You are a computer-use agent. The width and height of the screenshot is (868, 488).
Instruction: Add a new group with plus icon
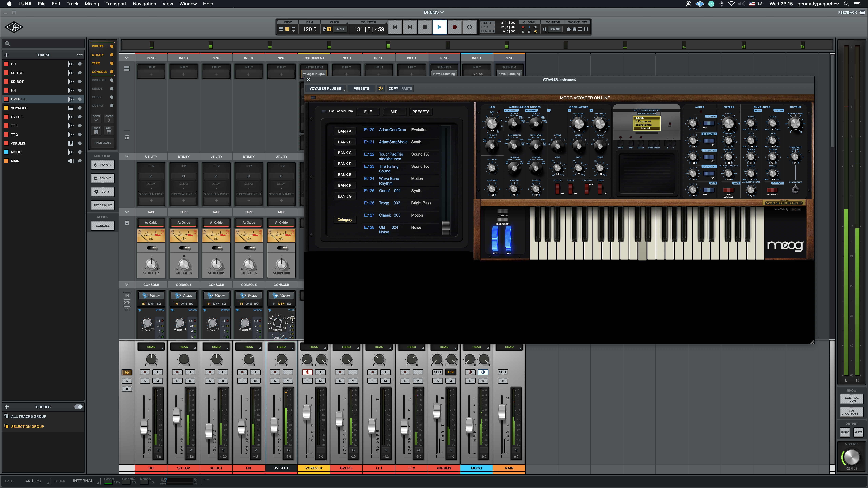pyautogui.click(x=6, y=407)
